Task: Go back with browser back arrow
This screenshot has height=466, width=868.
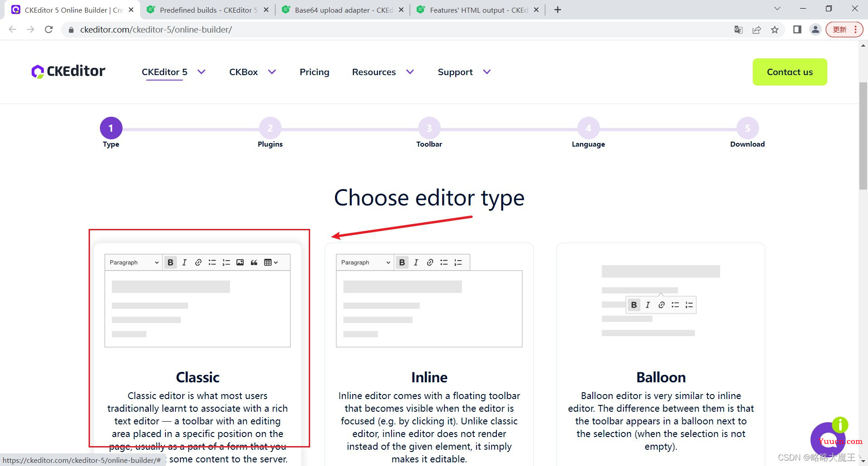Action: click(x=13, y=29)
